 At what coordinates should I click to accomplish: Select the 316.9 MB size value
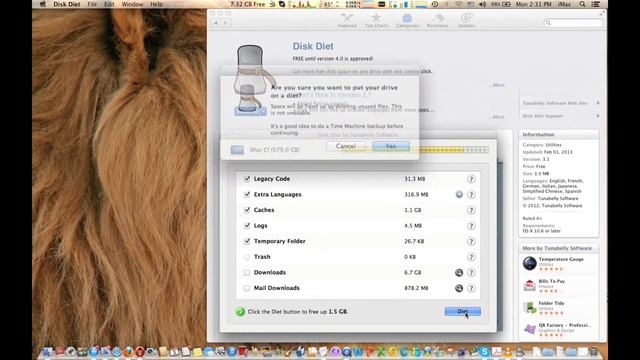pos(416,194)
